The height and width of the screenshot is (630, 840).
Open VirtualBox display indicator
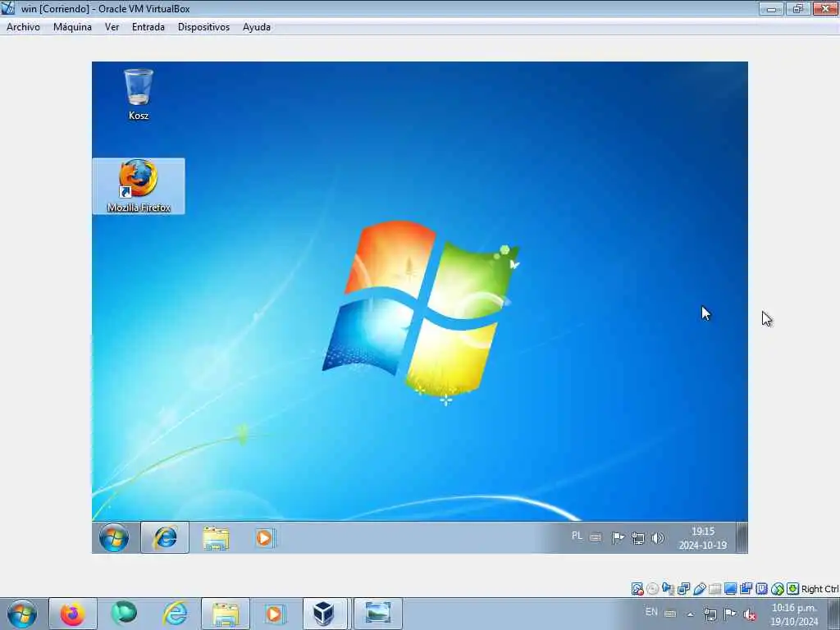730,589
